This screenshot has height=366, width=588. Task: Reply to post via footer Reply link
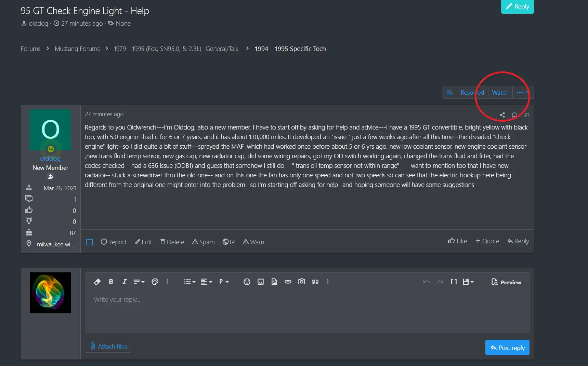pyautogui.click(x=518, y=241)
